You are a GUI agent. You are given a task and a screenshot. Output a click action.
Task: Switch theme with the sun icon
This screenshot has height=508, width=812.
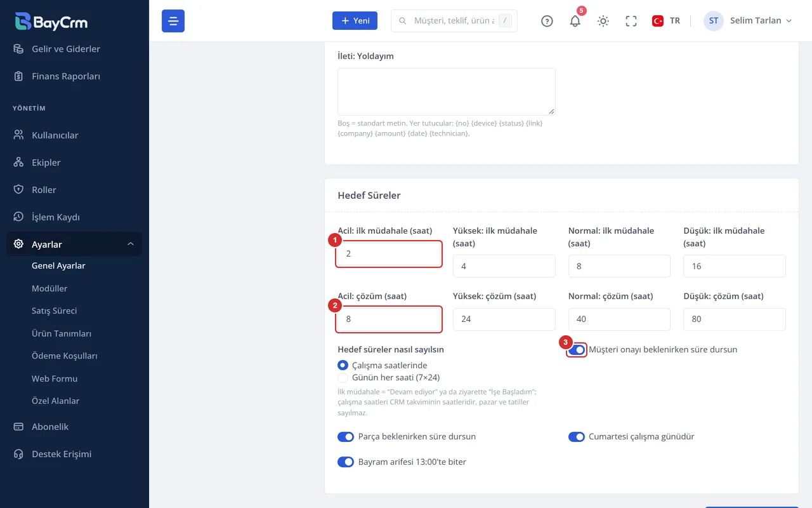[603, 21]
